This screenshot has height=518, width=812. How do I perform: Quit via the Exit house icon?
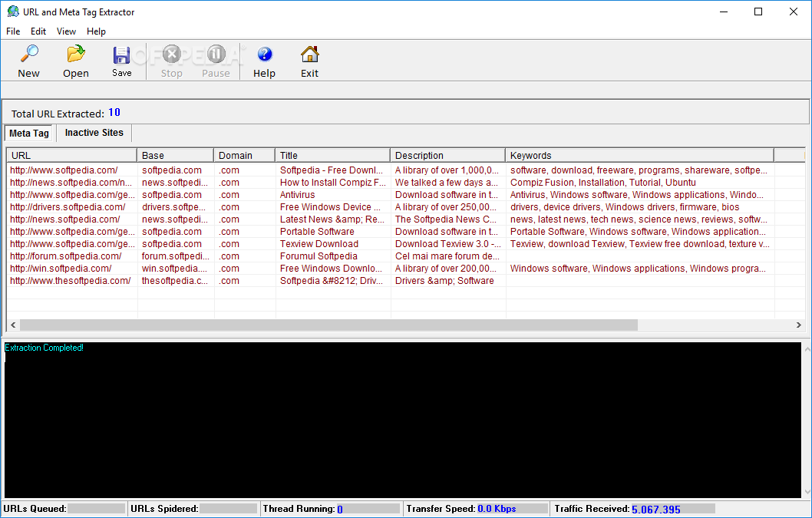[x=309, y=54]
